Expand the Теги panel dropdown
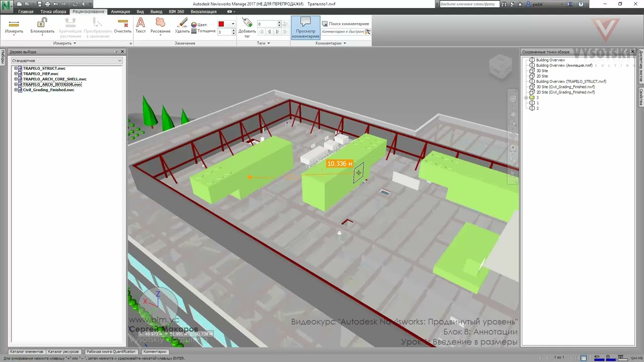The image size is (644, 362). (x=264, y=43)
